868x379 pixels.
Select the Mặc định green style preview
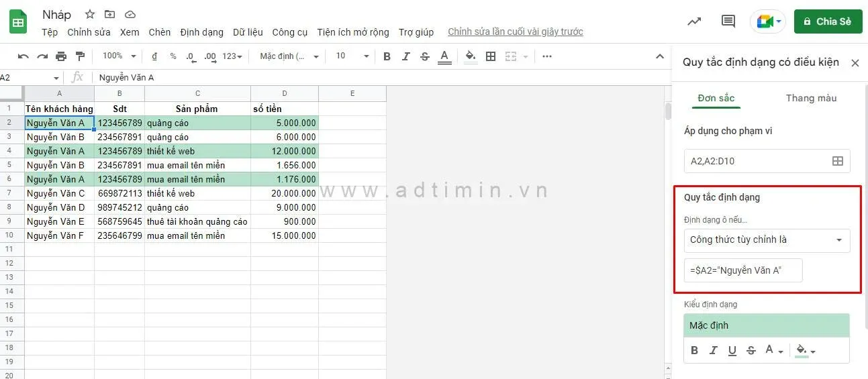point(767,325)
